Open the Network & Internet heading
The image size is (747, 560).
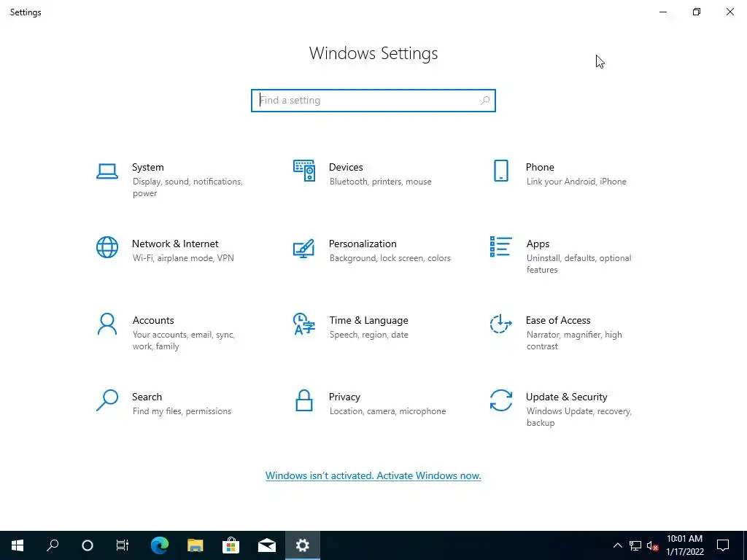click(175, 244)
